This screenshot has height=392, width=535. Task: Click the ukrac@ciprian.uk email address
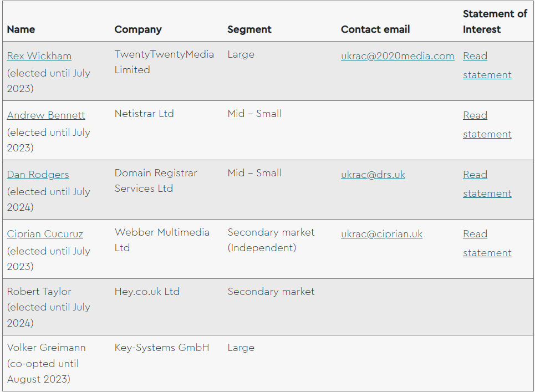pos(381,234)
